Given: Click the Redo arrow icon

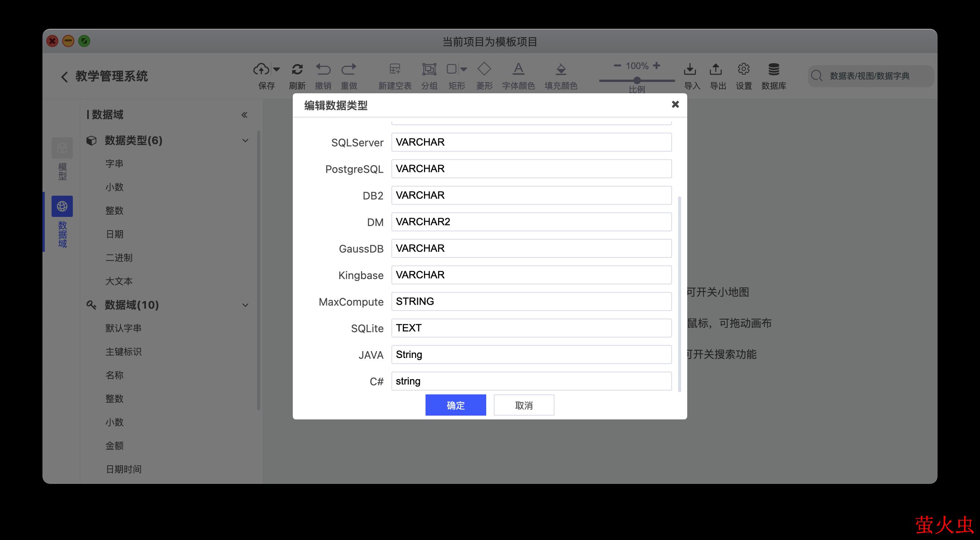Looking at the screenshot, I should coord(349,69).
